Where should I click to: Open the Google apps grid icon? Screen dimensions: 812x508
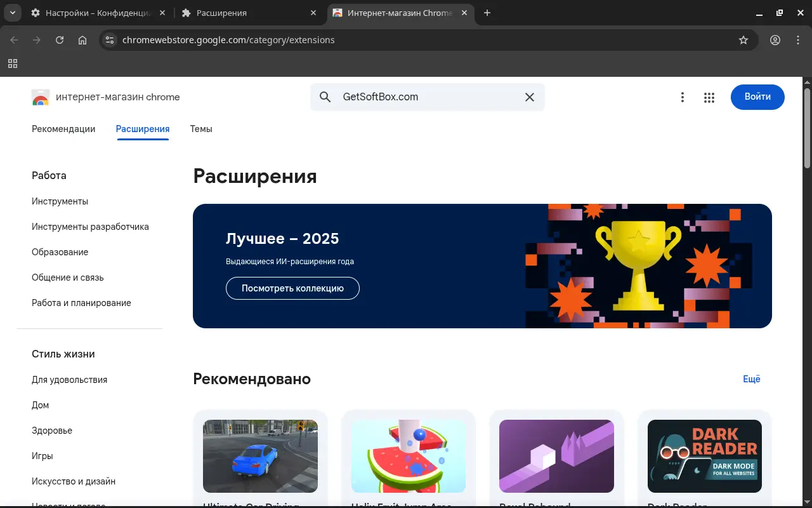(709, 97)
